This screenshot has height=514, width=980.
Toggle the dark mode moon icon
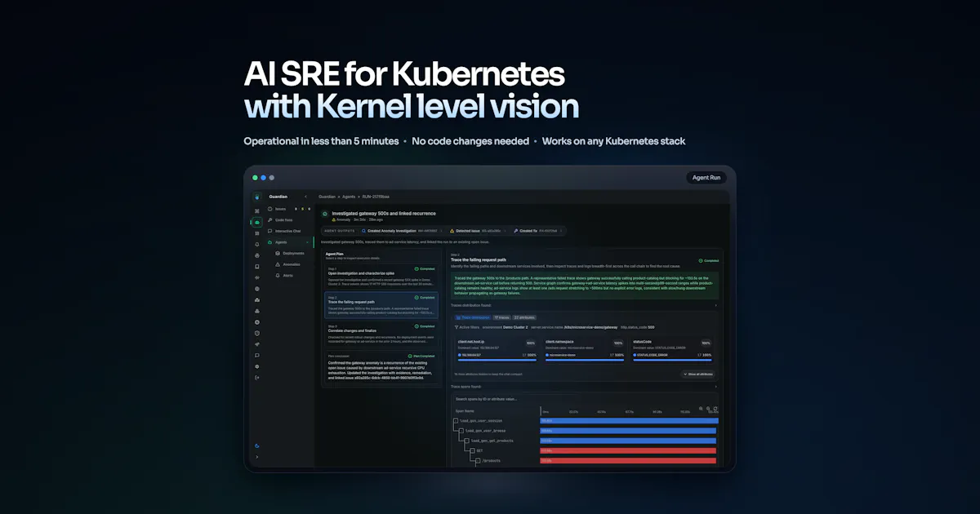tap(257, 445)
